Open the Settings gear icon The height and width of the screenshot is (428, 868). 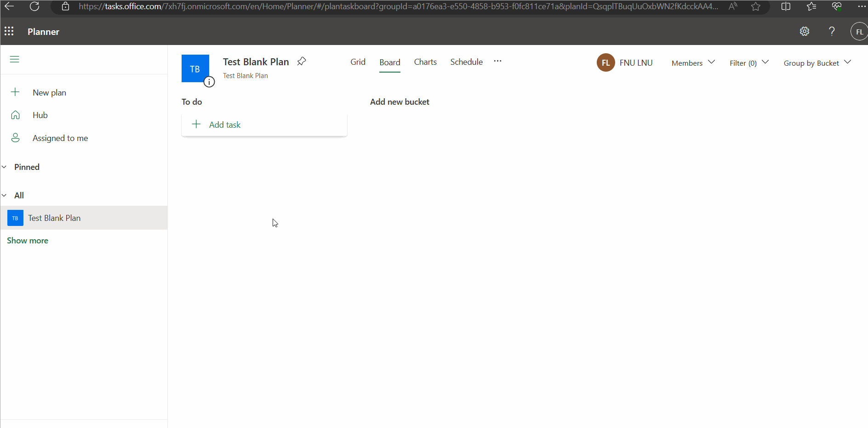(805, 31)
